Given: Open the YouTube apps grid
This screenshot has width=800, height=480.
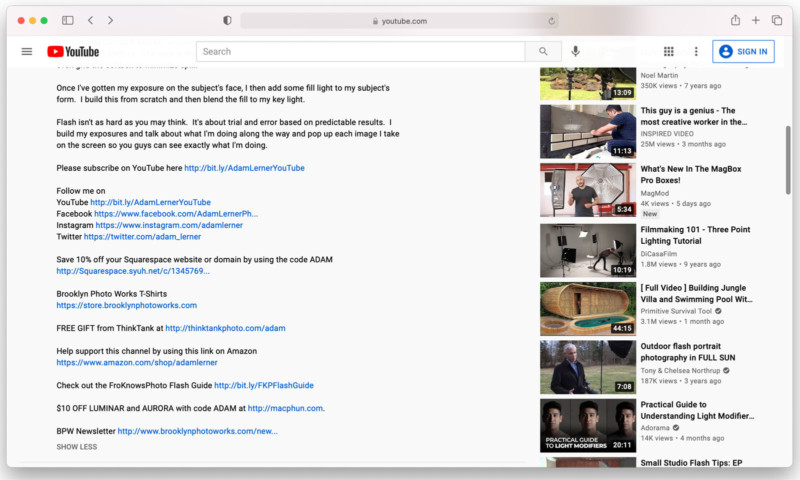Looking at the screenshot, I should coord(669,52).
